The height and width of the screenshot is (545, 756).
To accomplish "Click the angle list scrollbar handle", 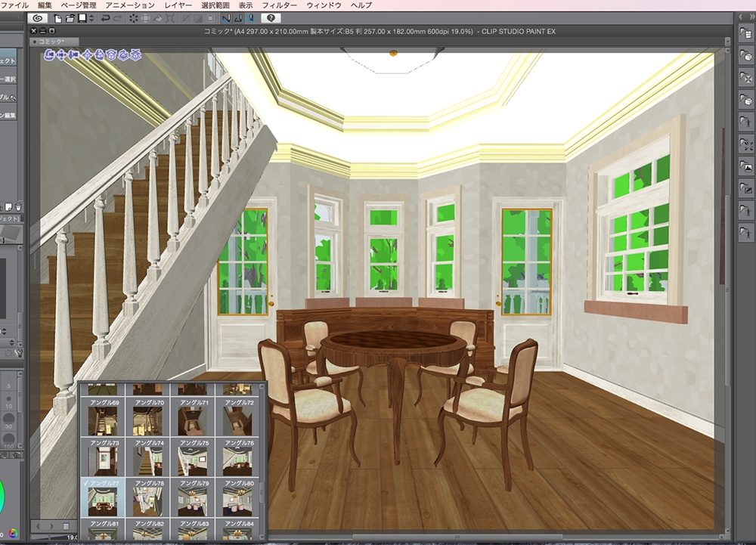I will tap(263, 493).
